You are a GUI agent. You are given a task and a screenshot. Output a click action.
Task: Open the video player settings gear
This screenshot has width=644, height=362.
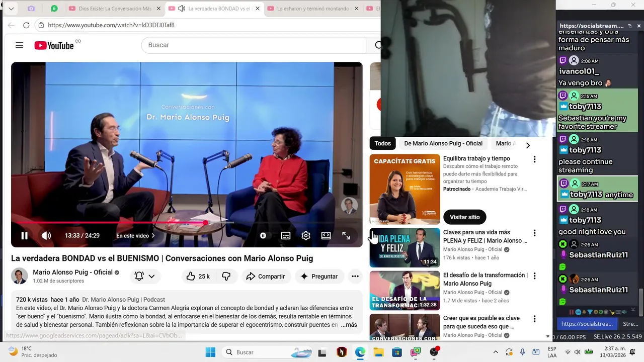(305, 235)
